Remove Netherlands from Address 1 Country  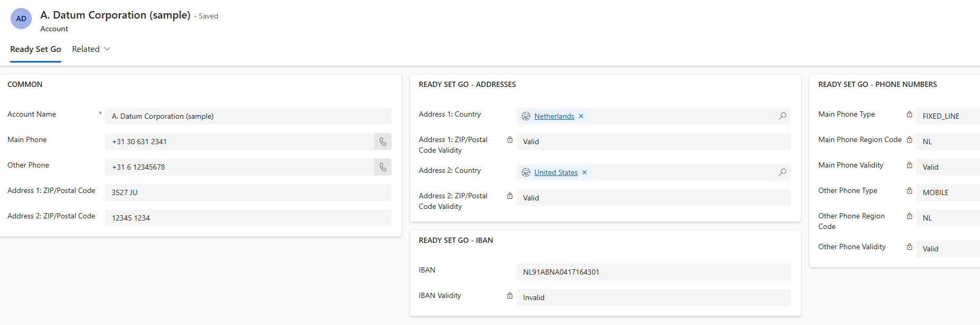(x=581, y=116)
